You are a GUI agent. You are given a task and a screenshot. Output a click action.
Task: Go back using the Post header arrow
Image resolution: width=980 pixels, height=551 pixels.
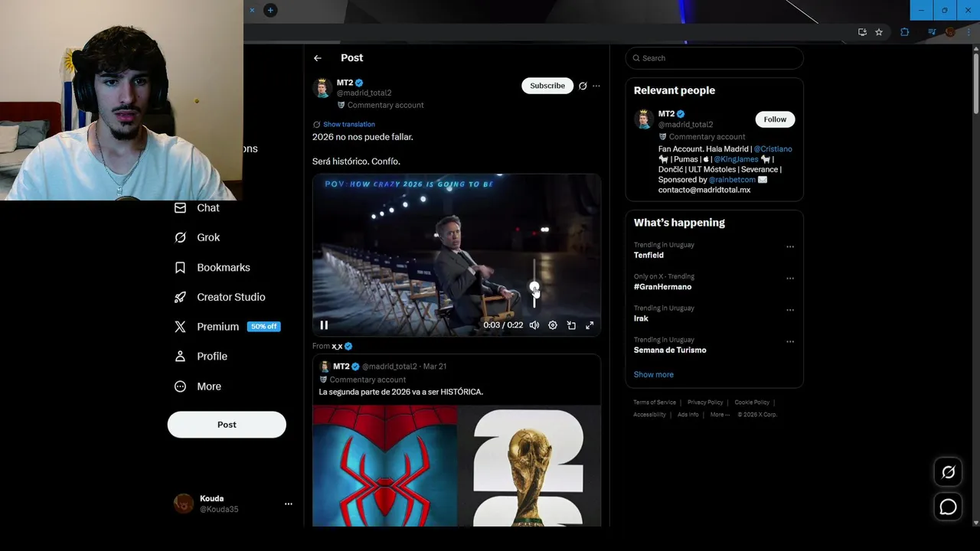coord(317,58)
